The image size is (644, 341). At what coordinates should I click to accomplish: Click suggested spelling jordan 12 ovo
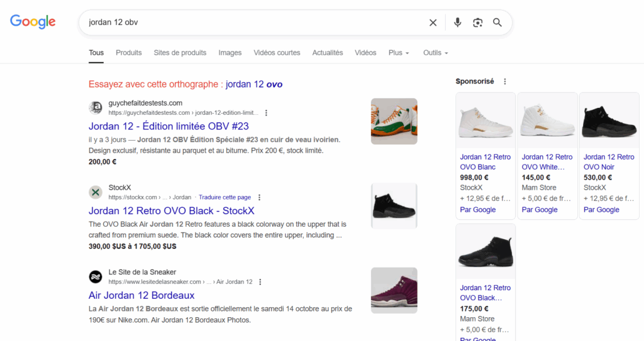click(254, 84)
